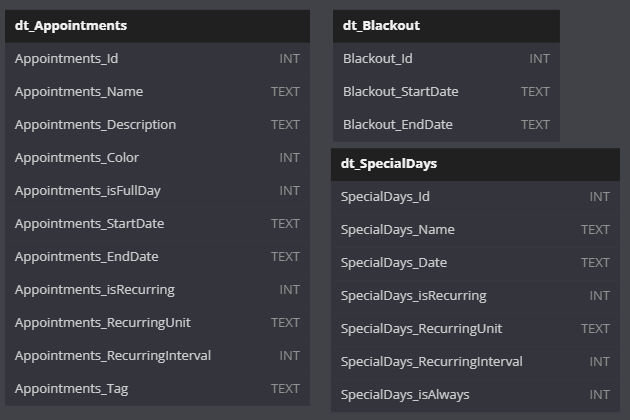Select the Appointments_Tag field

tap(157, 389)
